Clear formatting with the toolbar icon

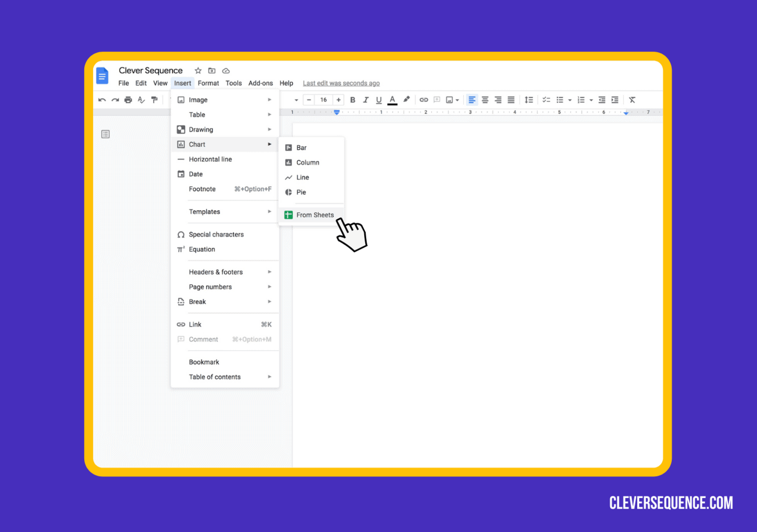pos(632,99)
